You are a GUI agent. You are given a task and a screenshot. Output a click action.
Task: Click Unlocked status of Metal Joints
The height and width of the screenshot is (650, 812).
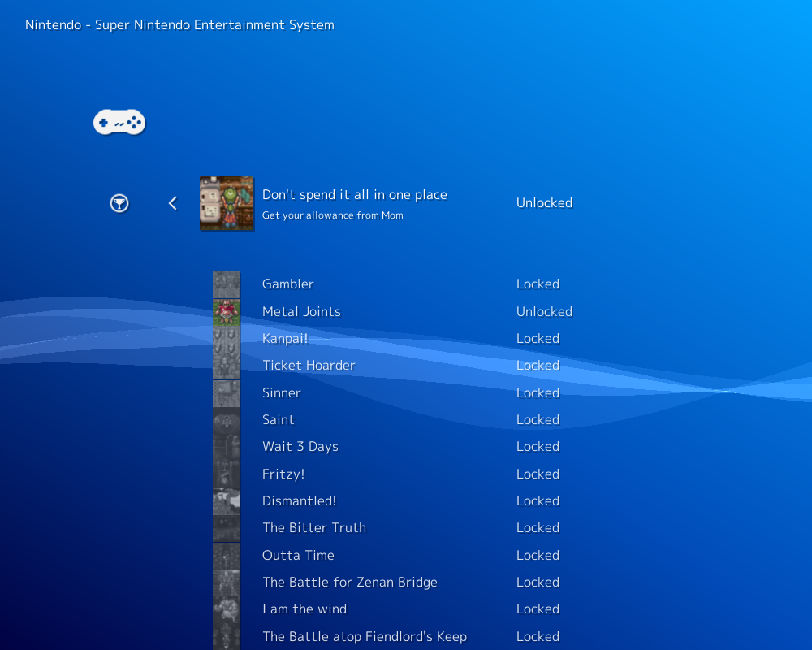pos(544,312)
